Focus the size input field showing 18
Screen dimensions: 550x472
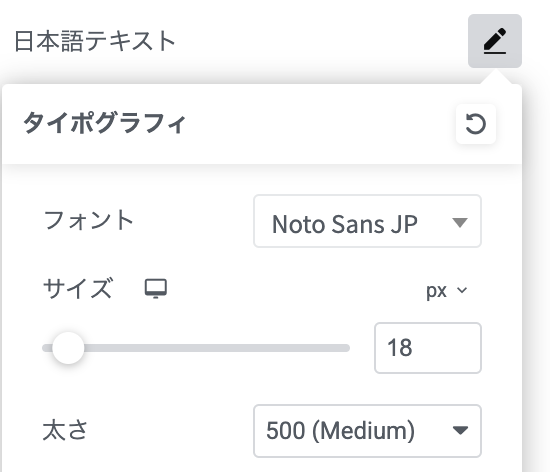[428, 348]
